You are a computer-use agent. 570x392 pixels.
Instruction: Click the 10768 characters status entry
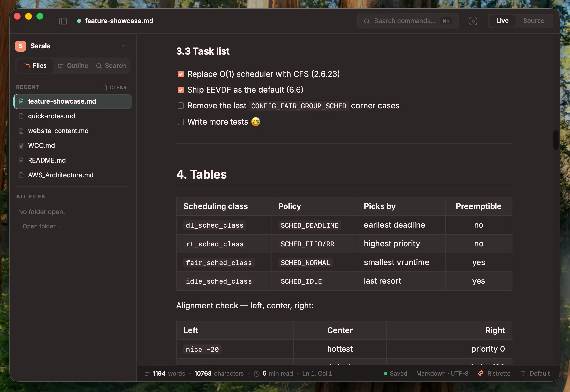[219, 374]
